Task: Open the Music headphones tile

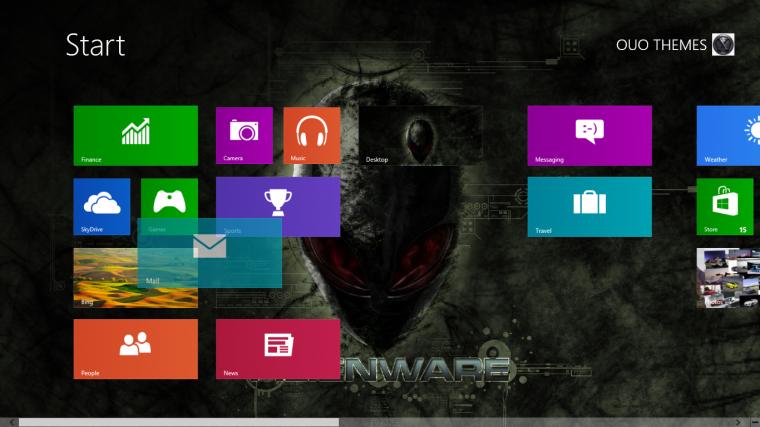Action: [312, 135]
